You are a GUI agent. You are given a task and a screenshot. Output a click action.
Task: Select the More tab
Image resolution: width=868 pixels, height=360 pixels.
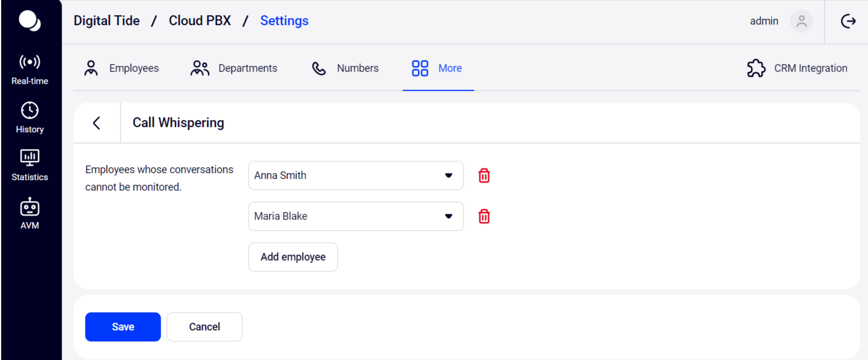click(437, 68)
